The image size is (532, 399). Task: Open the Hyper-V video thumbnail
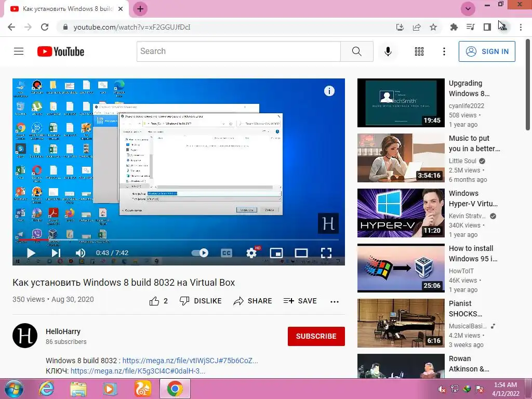coord(401,212)
